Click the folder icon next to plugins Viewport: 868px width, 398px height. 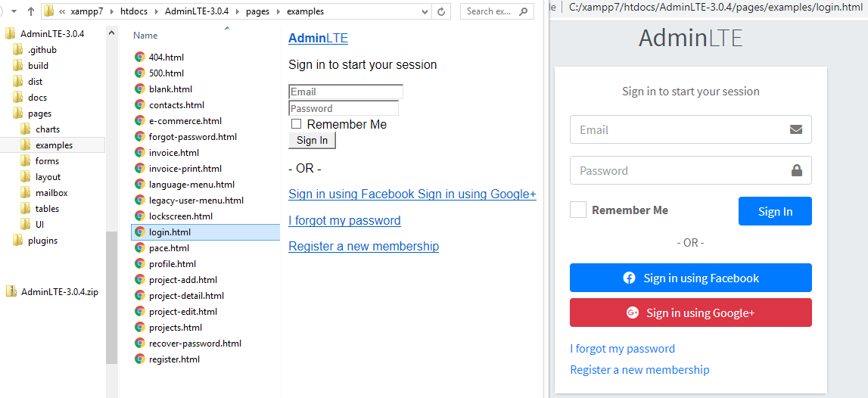click(x=18, y=241)
